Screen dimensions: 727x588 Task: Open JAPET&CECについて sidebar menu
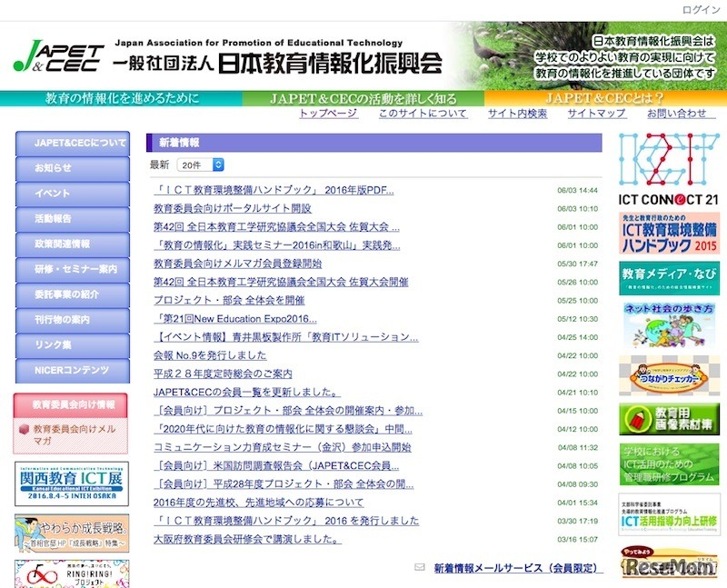(x=73, y=144)
